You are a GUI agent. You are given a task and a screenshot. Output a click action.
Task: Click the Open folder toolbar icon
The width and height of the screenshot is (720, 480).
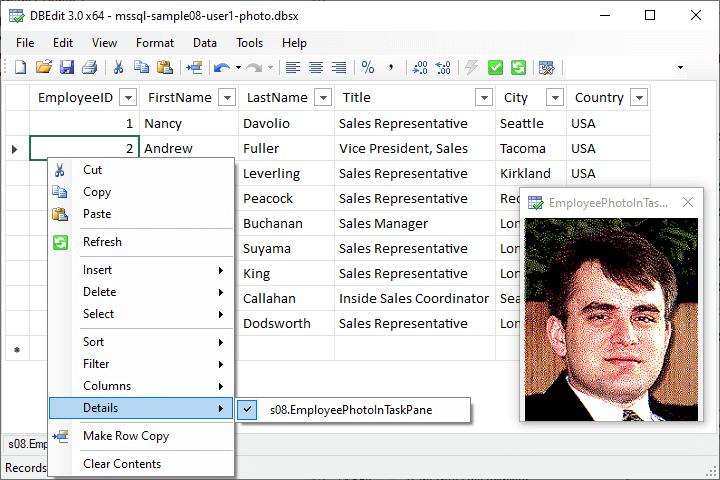[43, 67]
